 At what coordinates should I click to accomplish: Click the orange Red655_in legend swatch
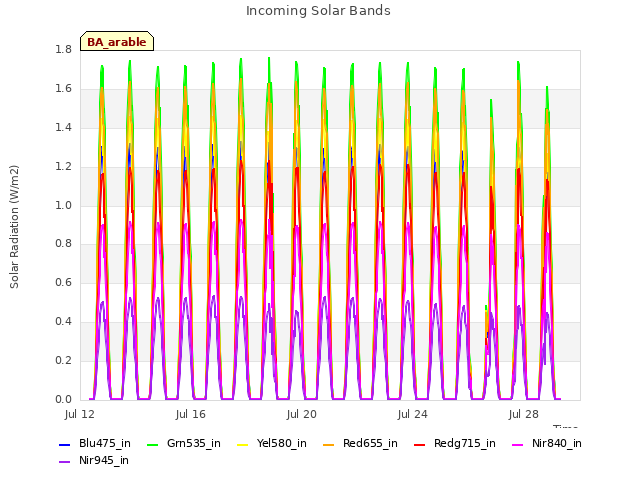coord(329,444)
